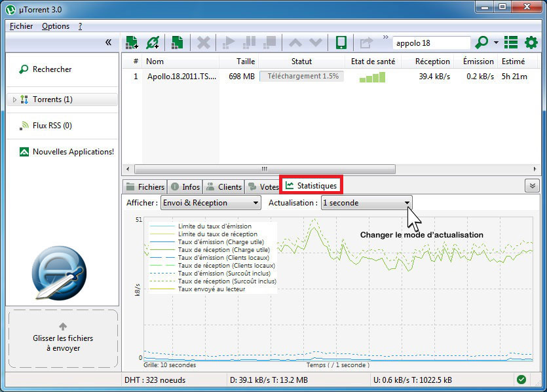Screen dimensions: 547x392
Task: Open Nouvelles Applications! in sidebar
Action: (x=67, y=152)
